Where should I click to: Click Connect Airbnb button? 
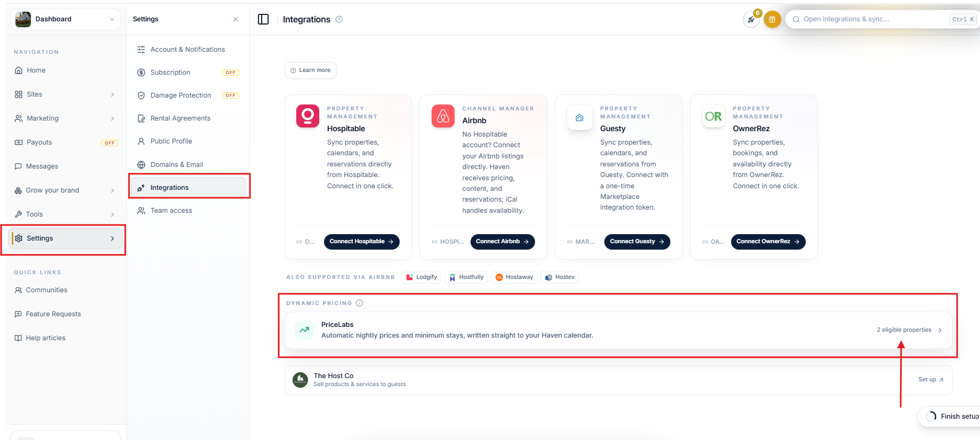[503, 242]
